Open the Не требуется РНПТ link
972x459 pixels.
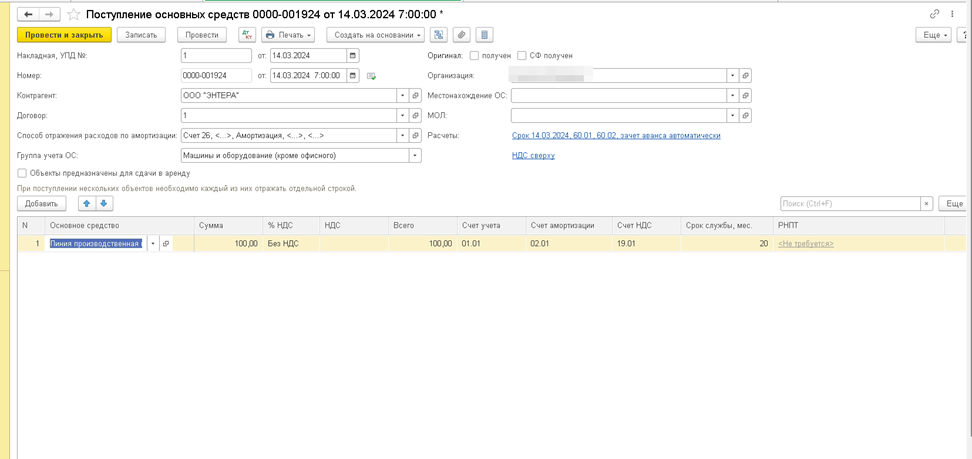click(x=806, y=244)
